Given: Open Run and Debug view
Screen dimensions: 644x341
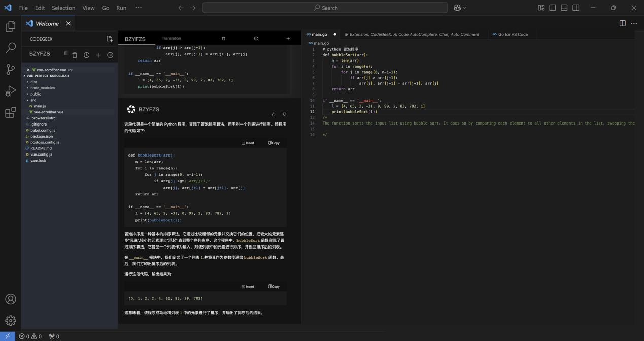Looking at the screenshot, I should tap(10, 91).
